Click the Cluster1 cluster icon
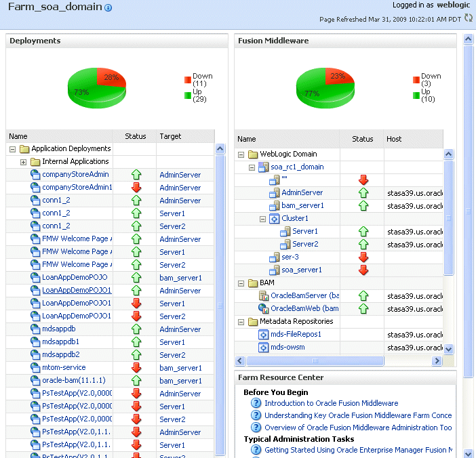 tap(274, 219)
